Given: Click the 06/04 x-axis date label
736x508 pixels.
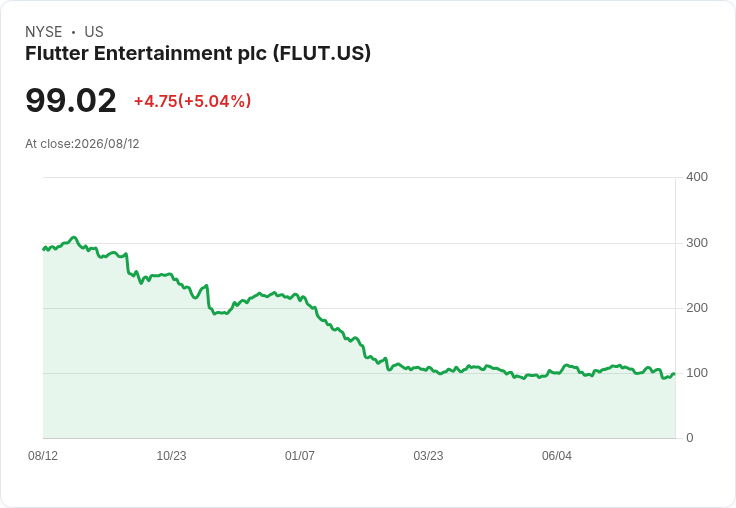Looking at the screenshot, I should coord(557,455).
